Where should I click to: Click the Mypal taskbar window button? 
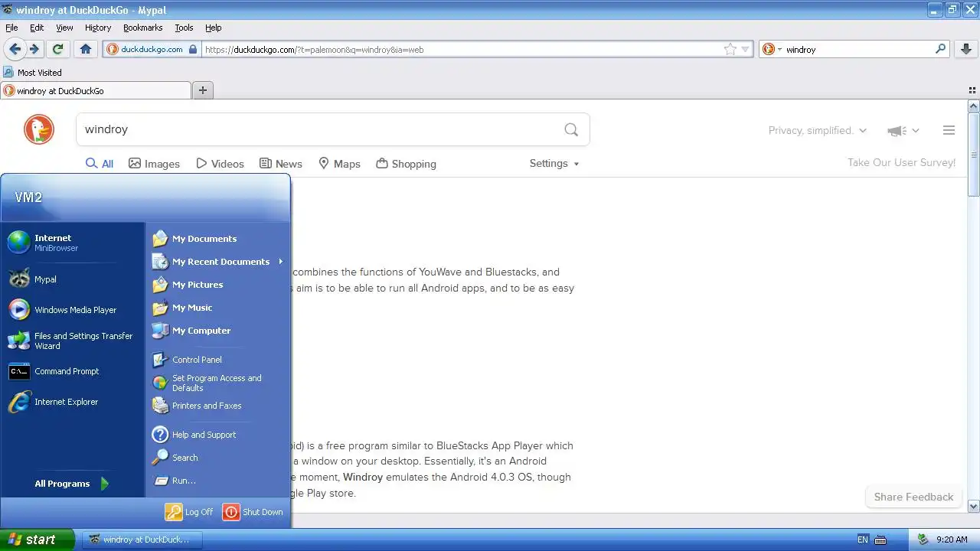click(142, 540)
